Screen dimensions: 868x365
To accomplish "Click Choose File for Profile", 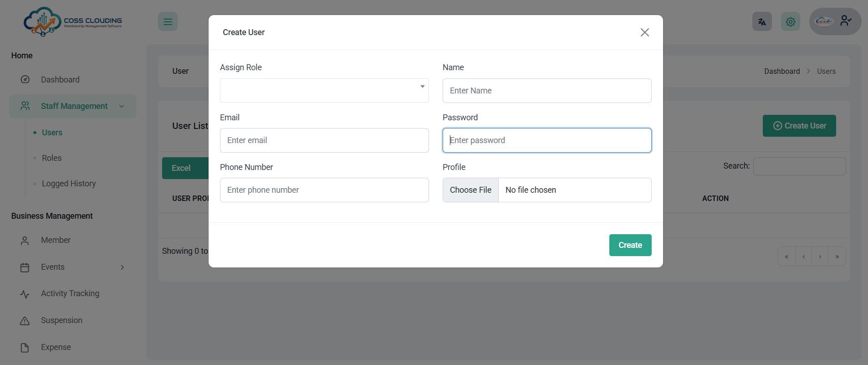I will click(x=470, y=190).
